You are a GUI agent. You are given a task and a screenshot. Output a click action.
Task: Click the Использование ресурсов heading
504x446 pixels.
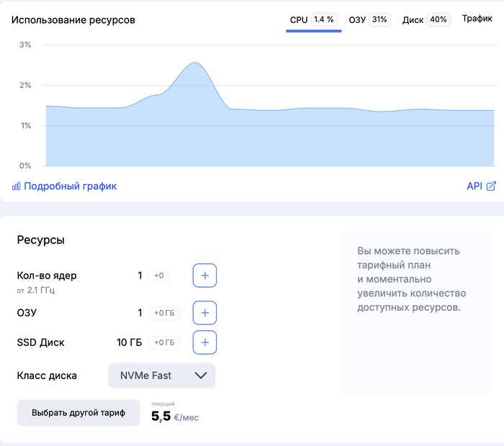point(73,20)
